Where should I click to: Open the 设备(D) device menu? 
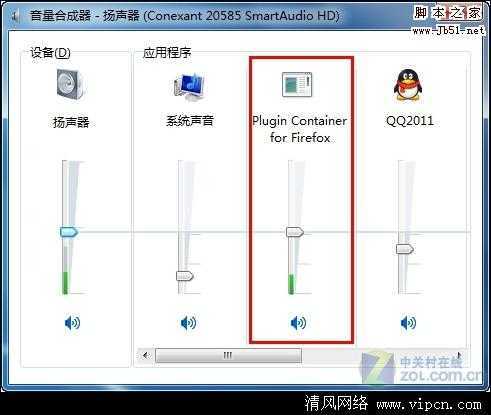click(50, 53)
